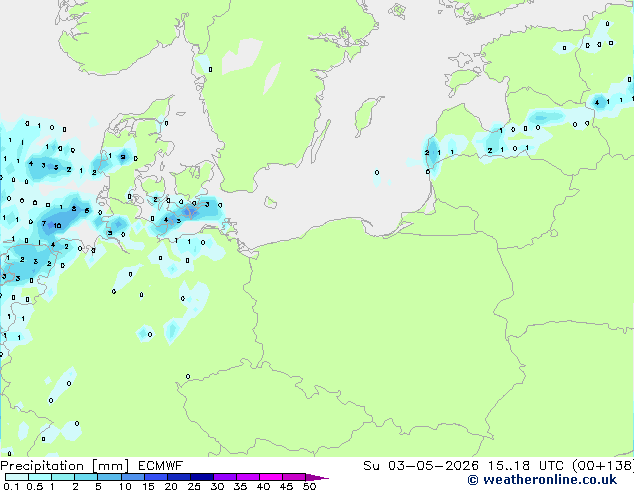The height and width of the screenshot is (490, 634).
Task: Click the 25 to 30 mm legend swatch
Action: pyautogui.click(x=201, y=477)
